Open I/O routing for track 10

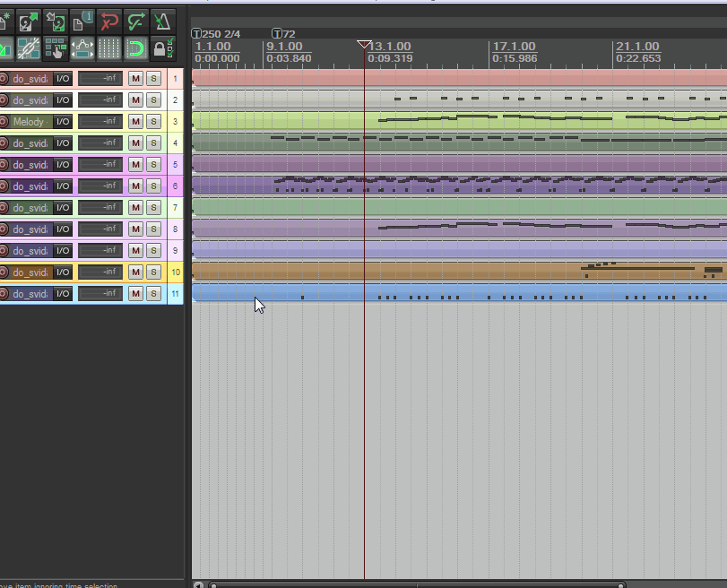[x=63, y=272]
